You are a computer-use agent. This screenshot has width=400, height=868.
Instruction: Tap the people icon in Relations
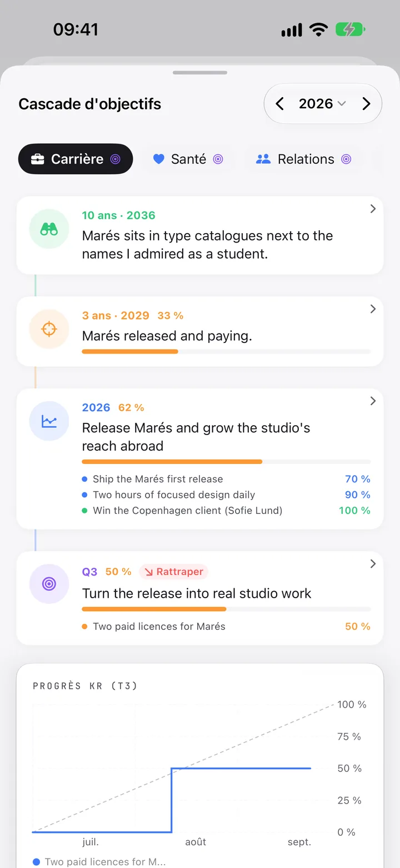[x=263, y=159]
